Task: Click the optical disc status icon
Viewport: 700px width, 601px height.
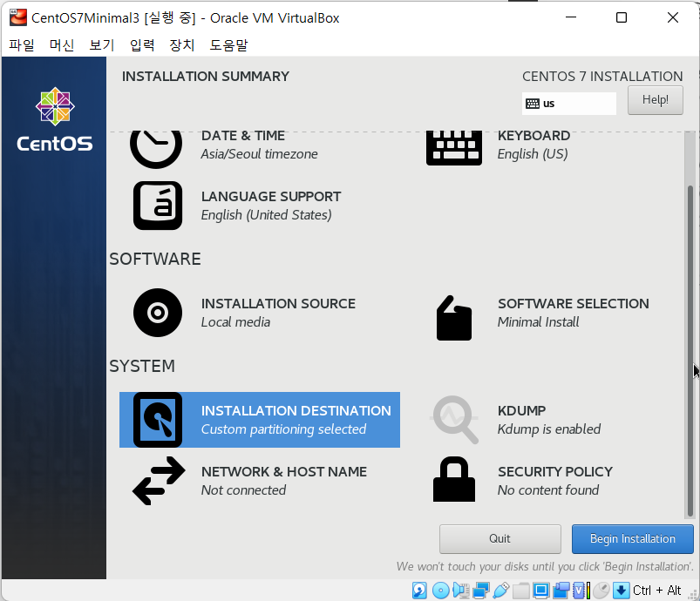Action: coord(440,591)
